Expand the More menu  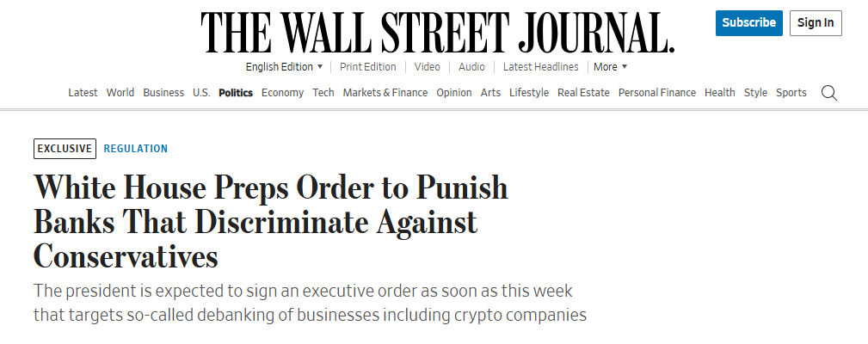[x=610, y=67]
